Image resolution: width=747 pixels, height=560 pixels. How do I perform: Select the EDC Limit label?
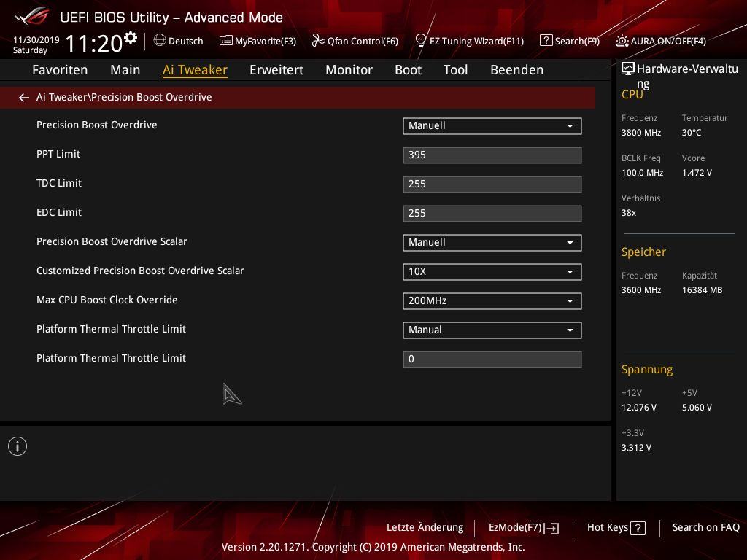click(x=59, y=212)
